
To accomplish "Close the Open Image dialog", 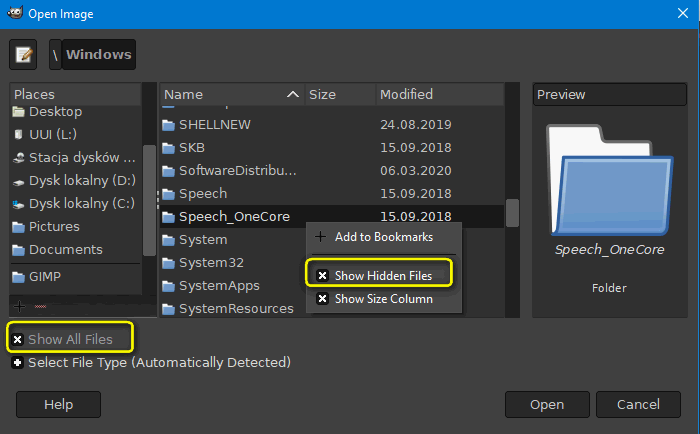I will 683,13.
